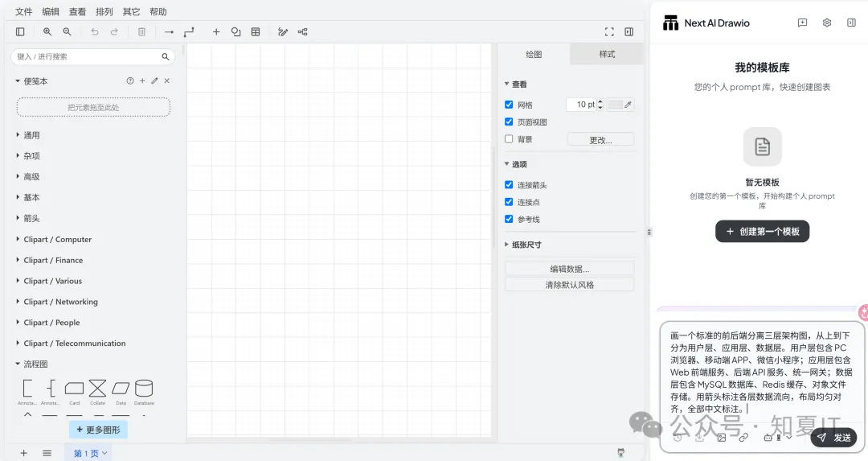Open the 排列 menu

click(104, 11)
